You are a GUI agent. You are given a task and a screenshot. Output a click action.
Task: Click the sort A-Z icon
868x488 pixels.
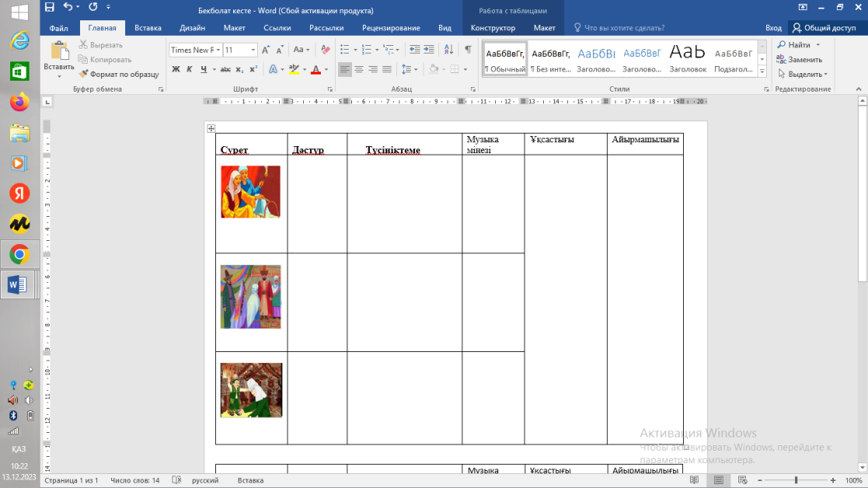click(x=448, y=50)
